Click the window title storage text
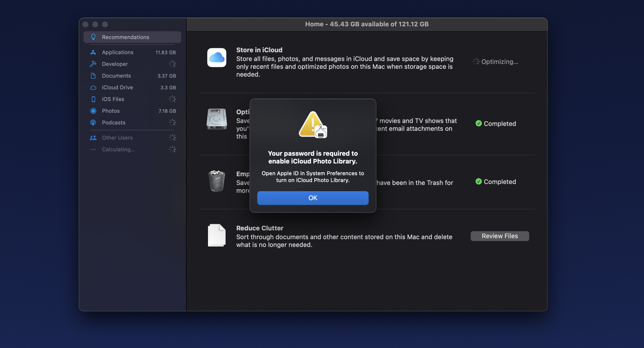This screenshot has width=644, height=348. pos(367,24)
